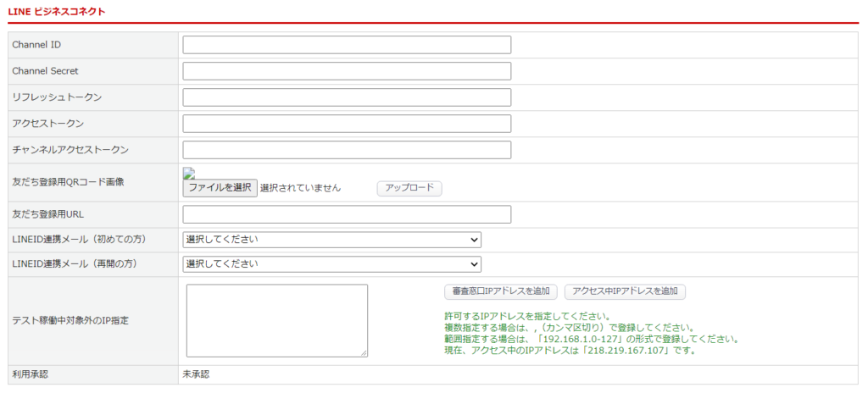The image size is (868, 393).
Task: Focus the 友だち登録用URL input field
Action: [347, 215]
